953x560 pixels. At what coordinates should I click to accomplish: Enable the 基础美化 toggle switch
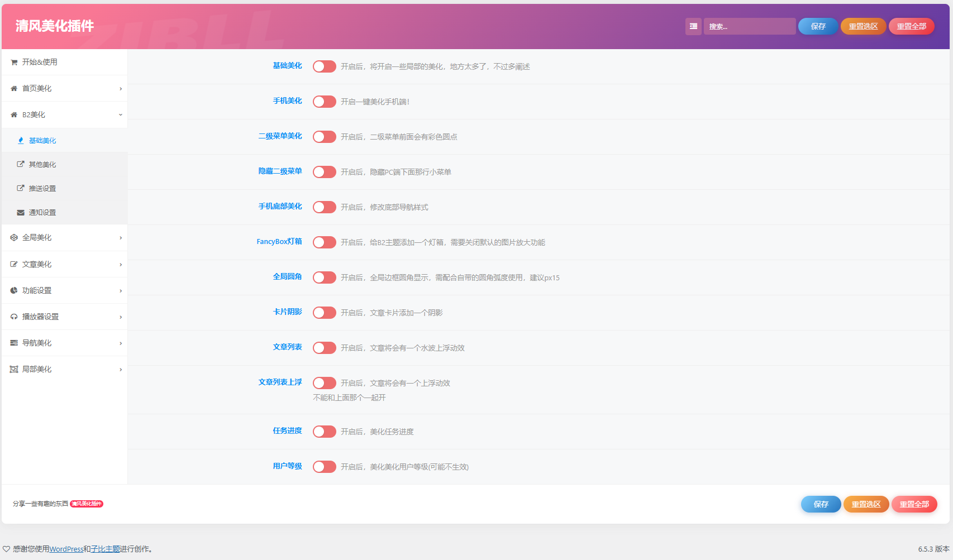click(x=324, y=66)
